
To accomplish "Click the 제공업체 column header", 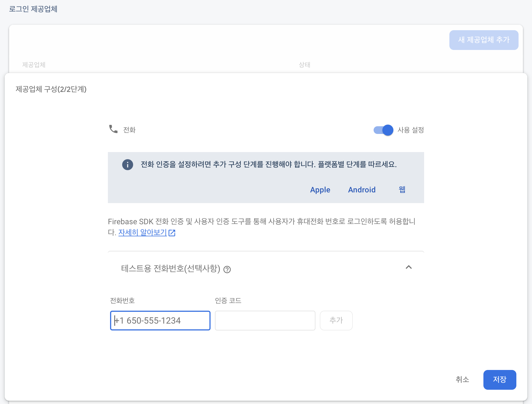I will click(x=34, y=65).
